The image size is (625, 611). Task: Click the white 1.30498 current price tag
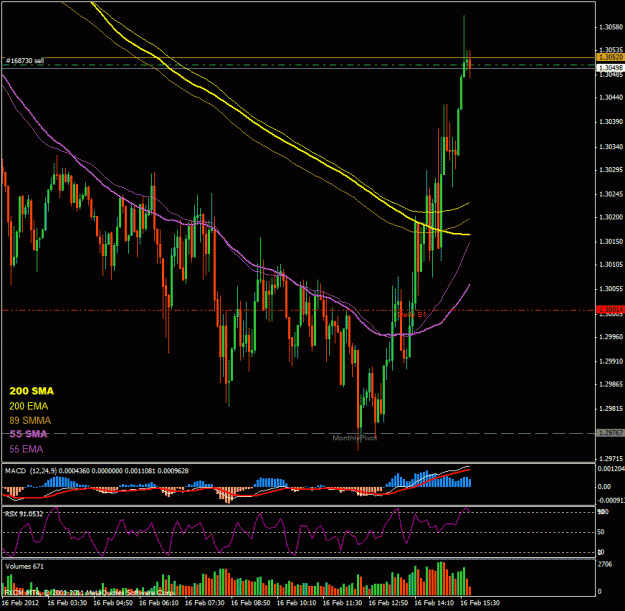pyautogui.click(x=610, y=68)
